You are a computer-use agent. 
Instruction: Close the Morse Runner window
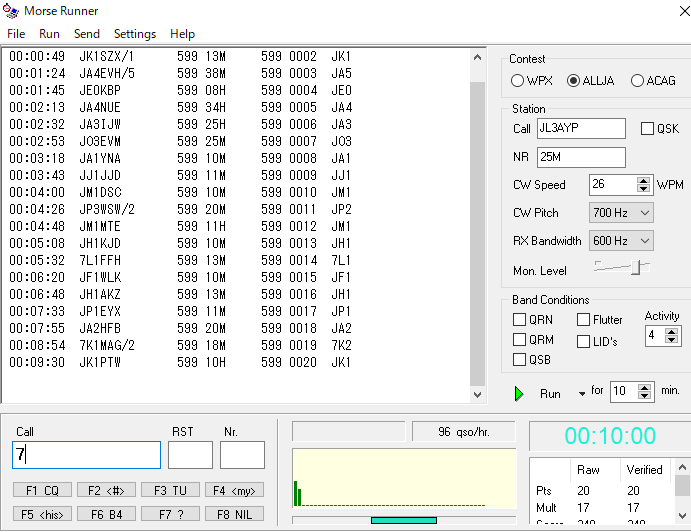point(684,11)
